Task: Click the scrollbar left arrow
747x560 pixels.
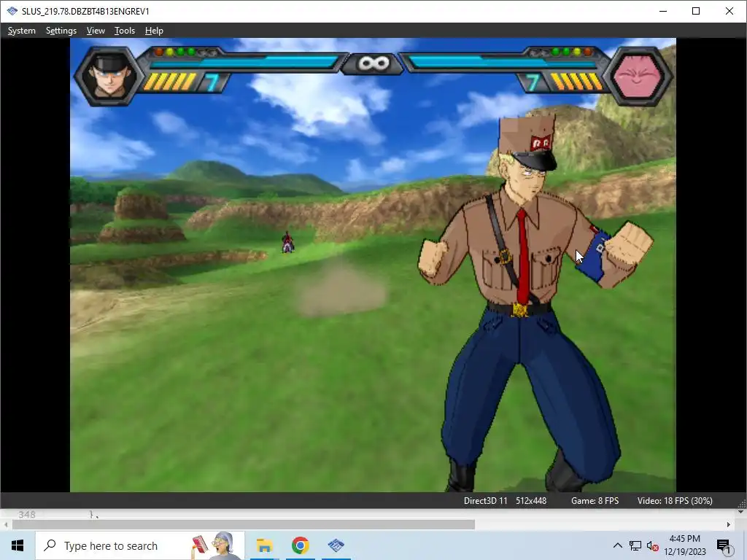Action: [x=6, y=524]
